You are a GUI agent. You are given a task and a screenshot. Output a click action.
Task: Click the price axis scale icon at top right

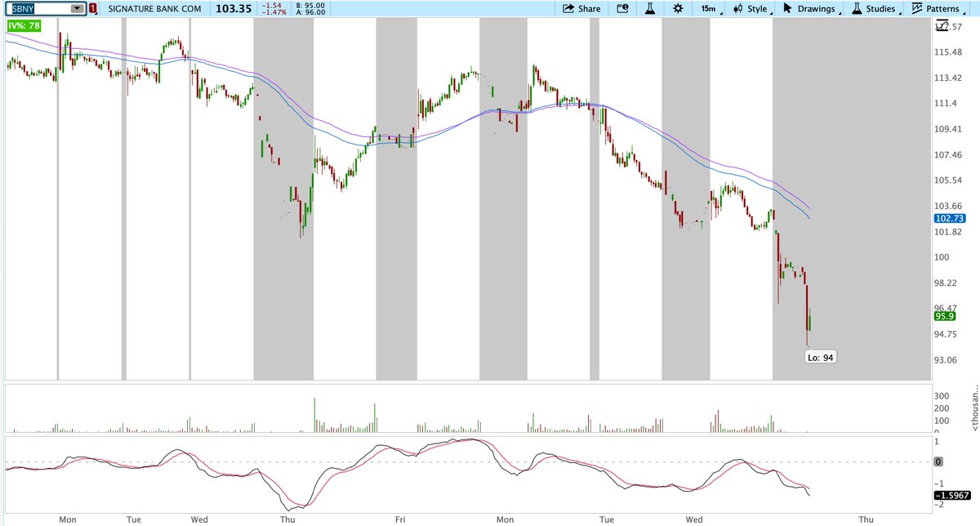click(941, 26)
